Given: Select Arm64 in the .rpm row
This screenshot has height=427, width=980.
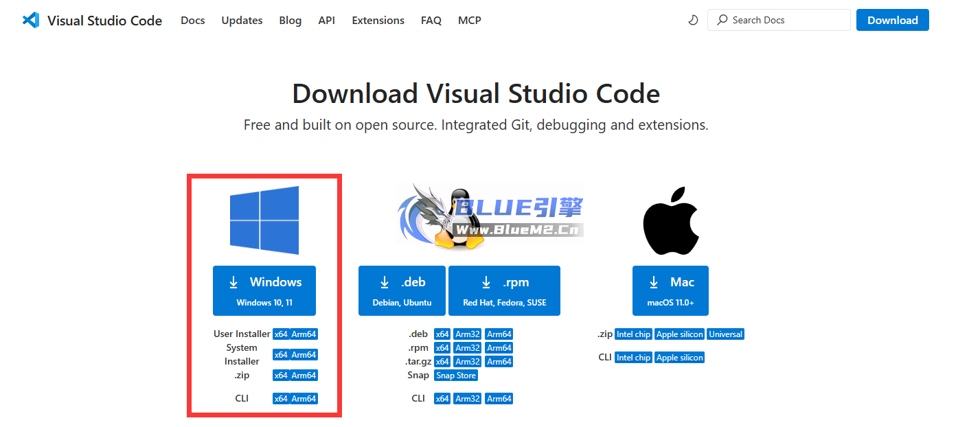Looking at the screenshot, I should point(499,348).
